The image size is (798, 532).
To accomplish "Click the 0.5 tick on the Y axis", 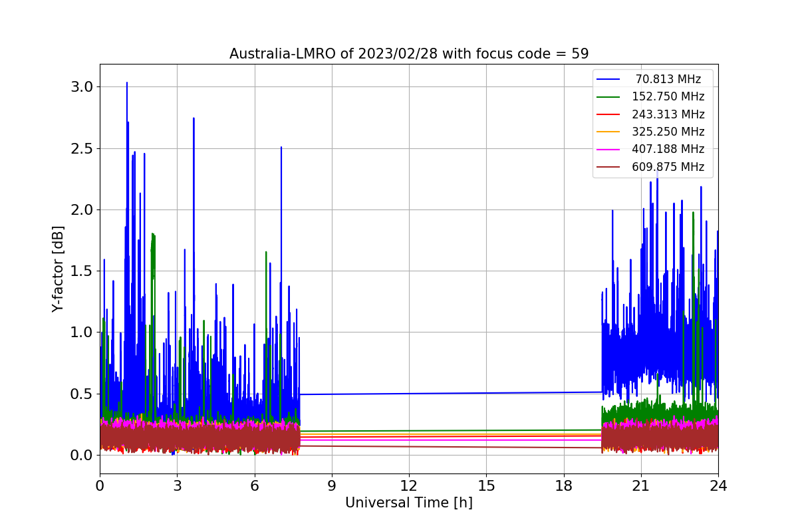I will (x=82, y=394).
